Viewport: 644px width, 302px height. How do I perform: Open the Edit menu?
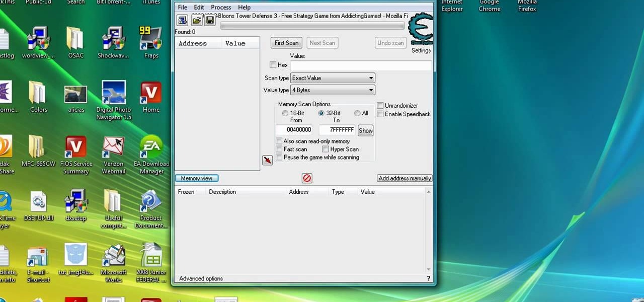point(199,8)
